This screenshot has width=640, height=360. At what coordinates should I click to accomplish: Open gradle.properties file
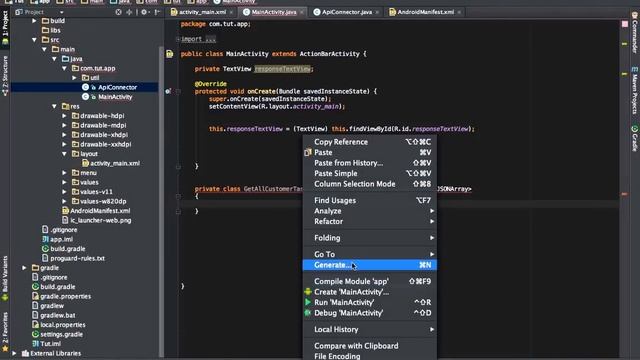pyautogui.click(x=65, y=296)
